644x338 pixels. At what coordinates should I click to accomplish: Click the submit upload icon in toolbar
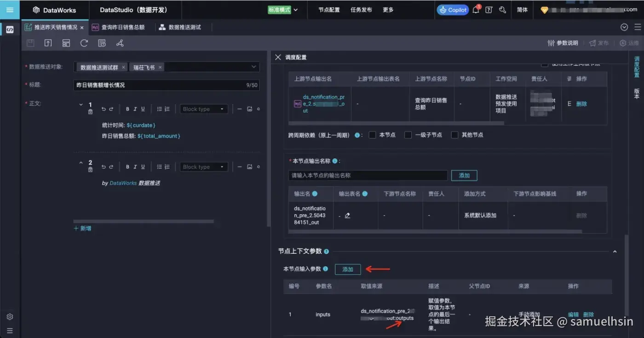(x=48, y=43)
